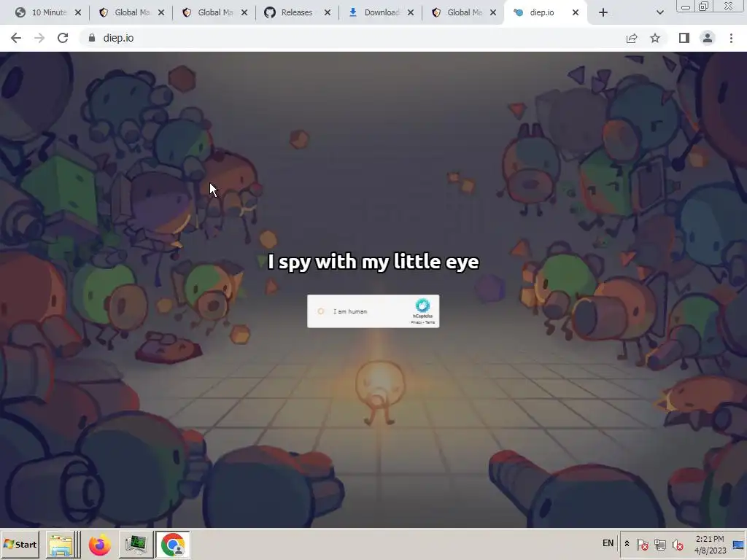Click the muted speaker volume icon

coord(677,544)
